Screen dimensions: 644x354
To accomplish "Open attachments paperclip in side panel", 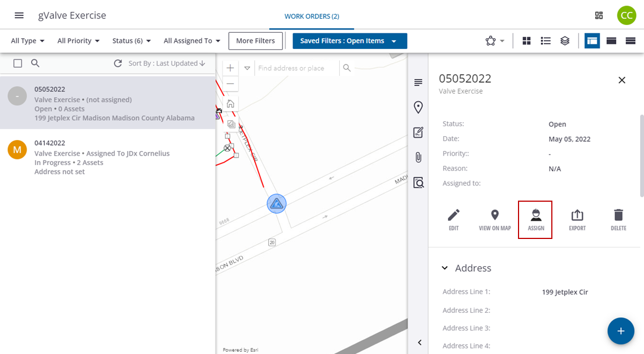I will click(x=419, y=157).
